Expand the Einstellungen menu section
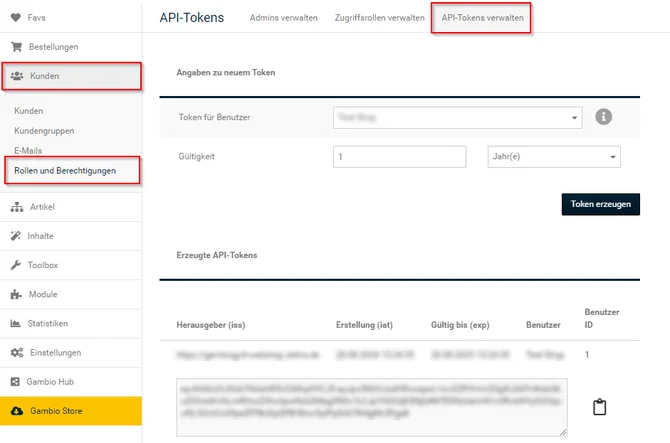 click(x=71, y=353)
